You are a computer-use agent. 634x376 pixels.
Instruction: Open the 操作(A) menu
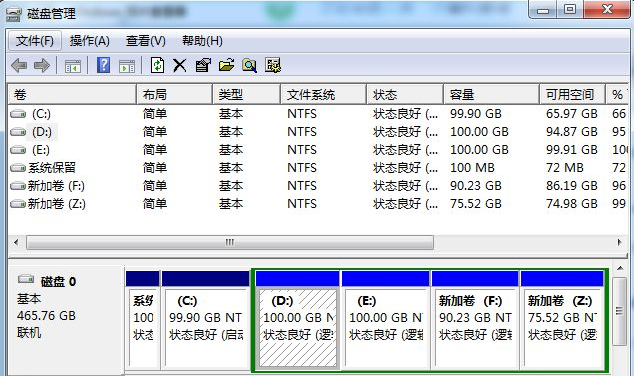click(x=89, y=41)
